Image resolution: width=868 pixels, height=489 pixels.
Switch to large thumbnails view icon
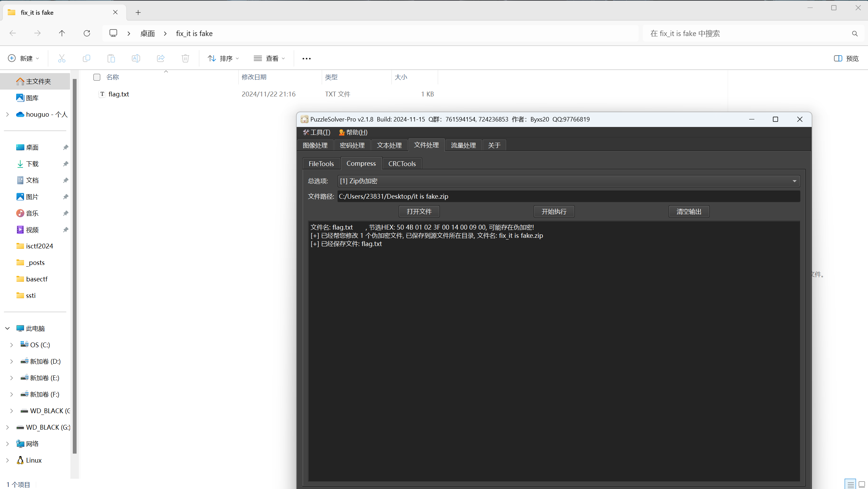point(861,484)
